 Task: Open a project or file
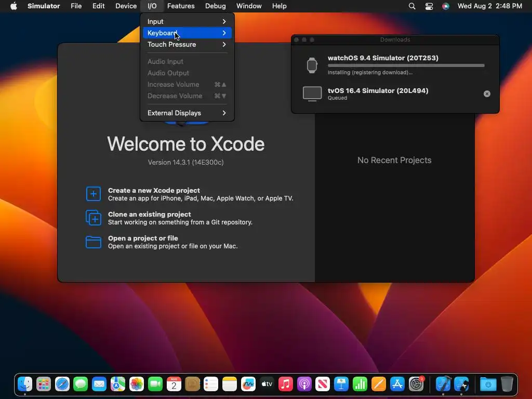tap(162, 242)
